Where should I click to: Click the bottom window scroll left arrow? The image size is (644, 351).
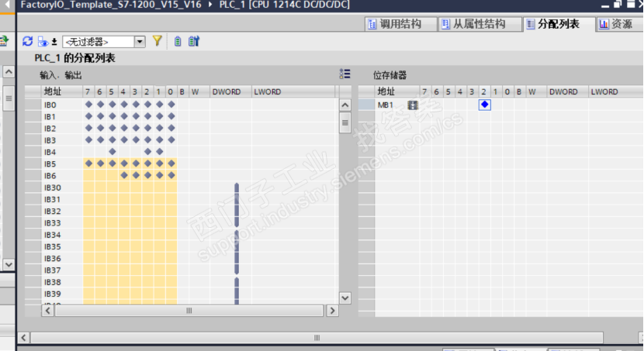(x=23, y=338)
